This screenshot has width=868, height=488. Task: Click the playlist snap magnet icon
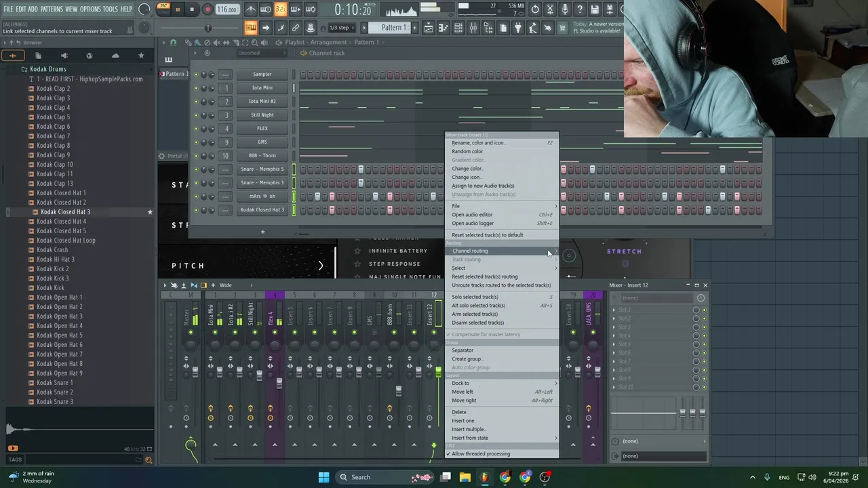[173, 42]
